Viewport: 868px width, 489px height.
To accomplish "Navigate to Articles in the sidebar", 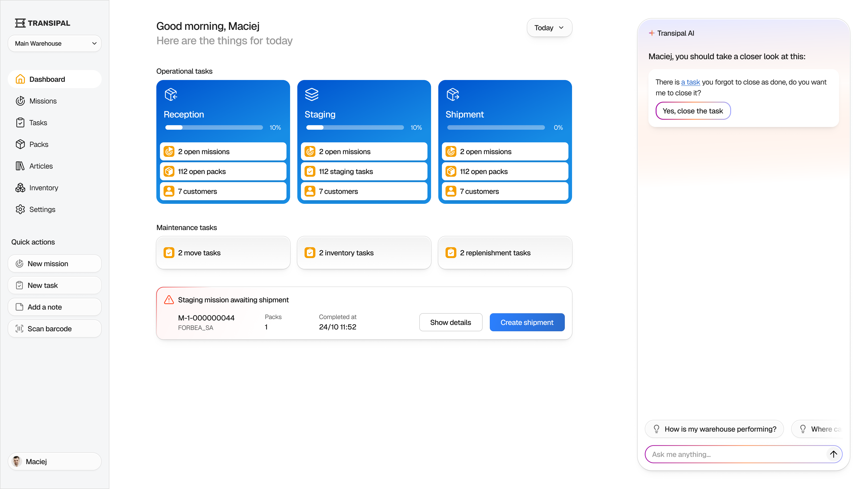I will click(55, 166).
